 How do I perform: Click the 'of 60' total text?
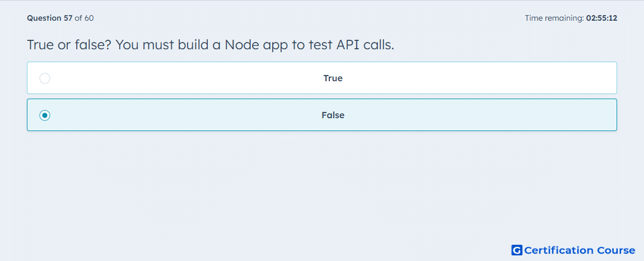(84, 18)
